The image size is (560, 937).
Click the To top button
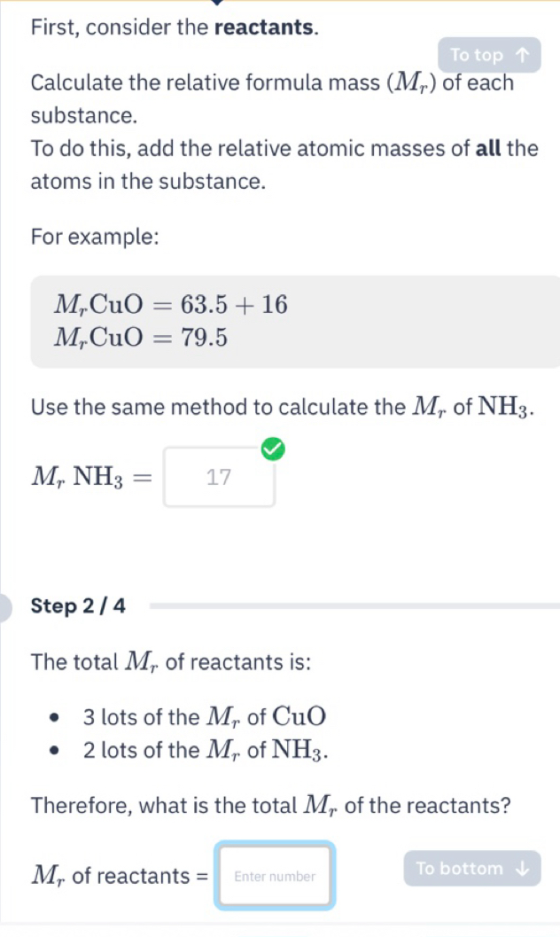pyautogui.click(x=489, y=55)
